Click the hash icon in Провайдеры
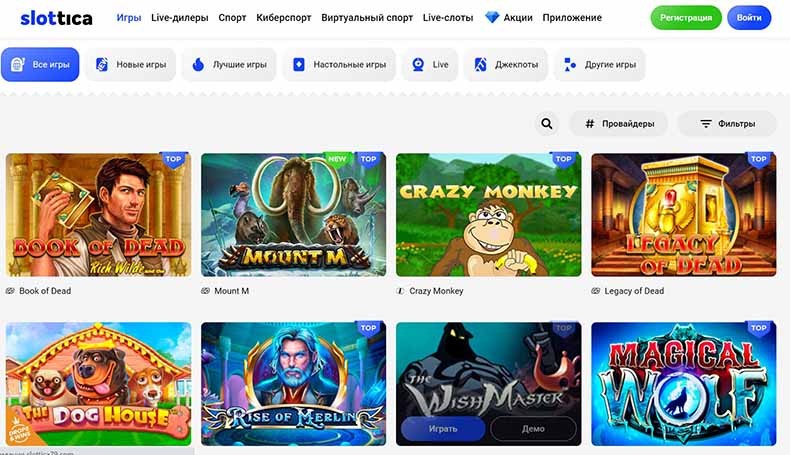The width and height of the screenshot is (790, 455). (x=589, y=123)
